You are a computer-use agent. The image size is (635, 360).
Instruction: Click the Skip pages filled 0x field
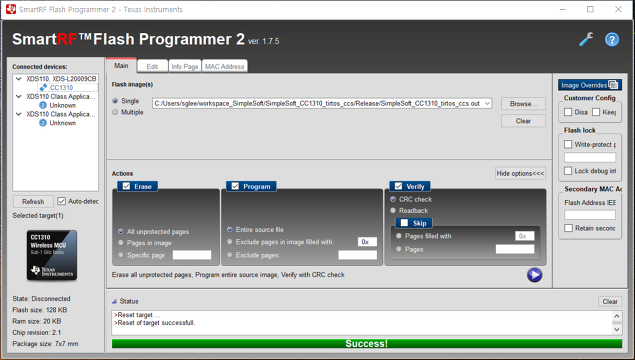coord(524,236)
